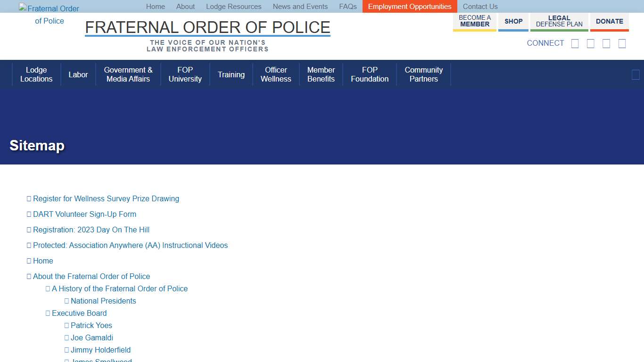This screenshot has width=644, height=362.
Task: Click the page icon beside Executive Board
Action: pyautogui.click(x=48, y=313)
